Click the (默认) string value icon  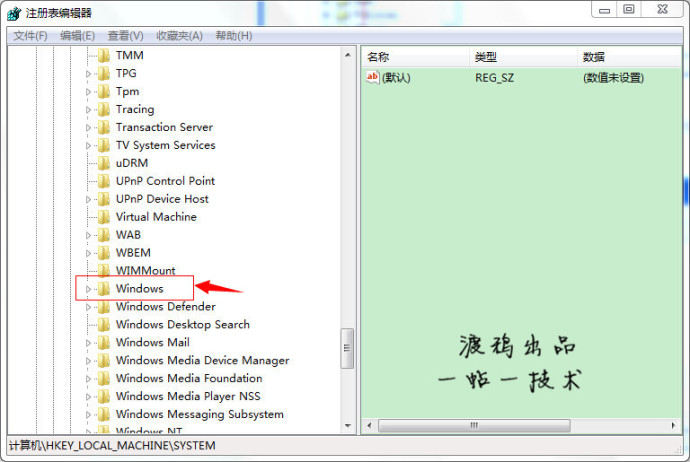pos(373,77)
